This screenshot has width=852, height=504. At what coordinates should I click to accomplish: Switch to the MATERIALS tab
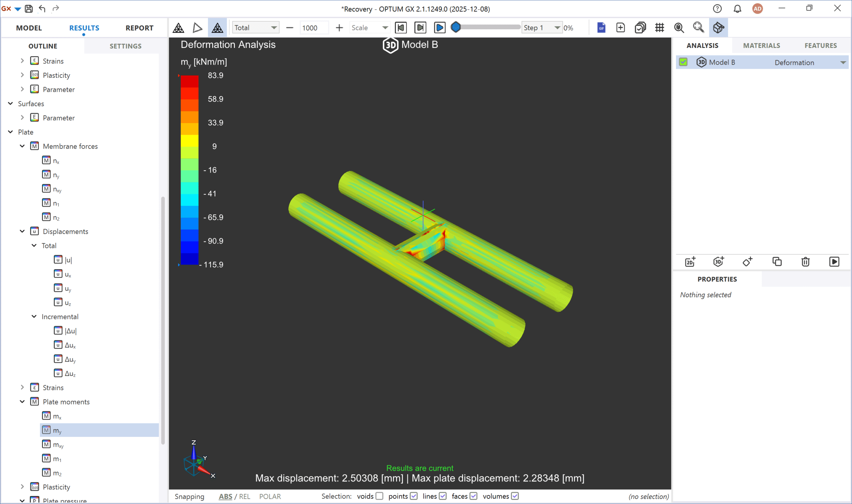point(761,46)
